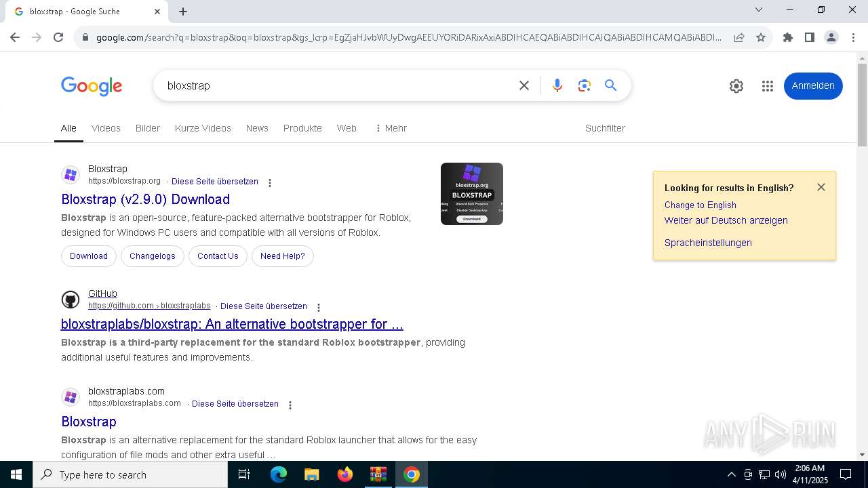Switch to the Web results tab
The image size is (868, 488).
coord(347,128)
